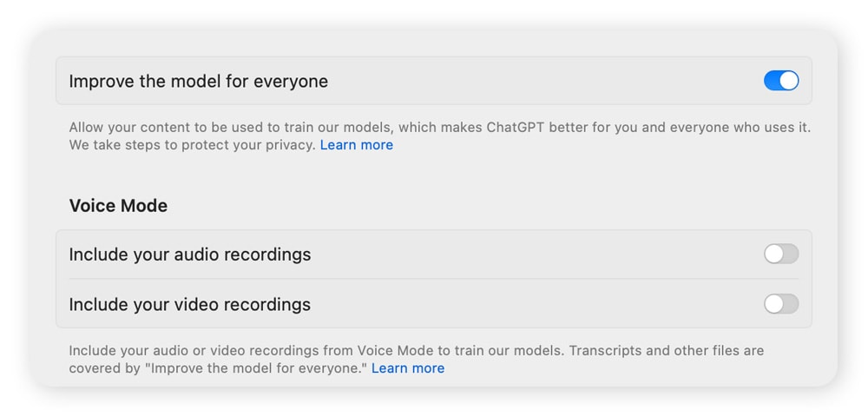Follow the "Learn more" link below Voice Mode
This screenshot has height=417, width=868.
(x=408, y=368)
